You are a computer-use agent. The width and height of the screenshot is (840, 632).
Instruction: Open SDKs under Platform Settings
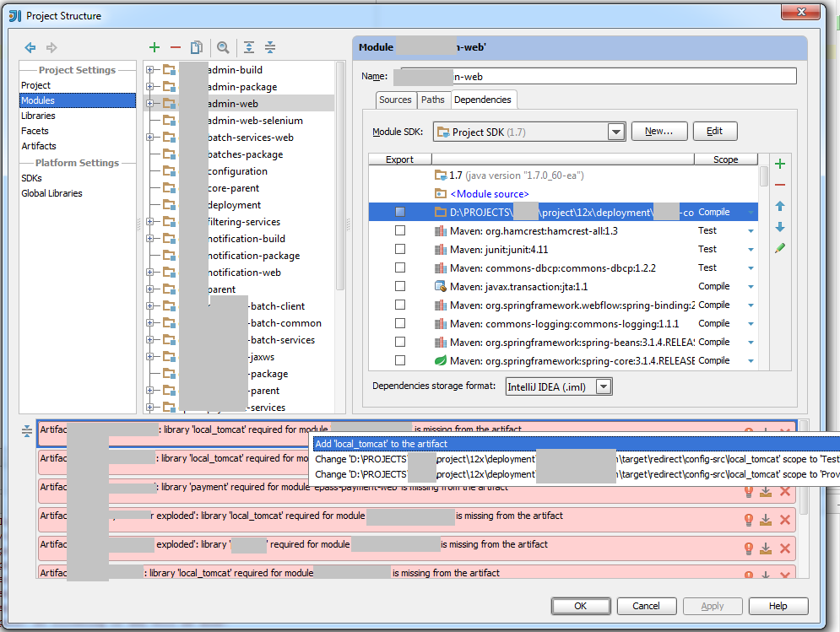point(31,178)
